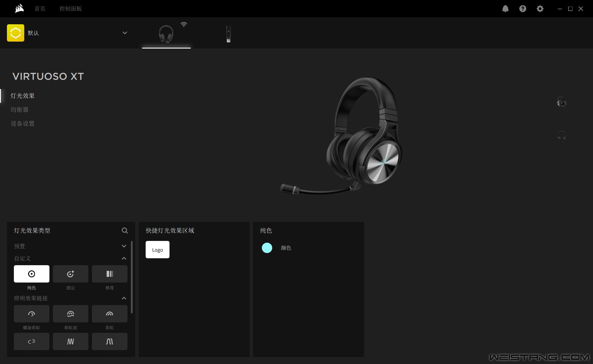Search lighting effect types

[x=125, y=231]
